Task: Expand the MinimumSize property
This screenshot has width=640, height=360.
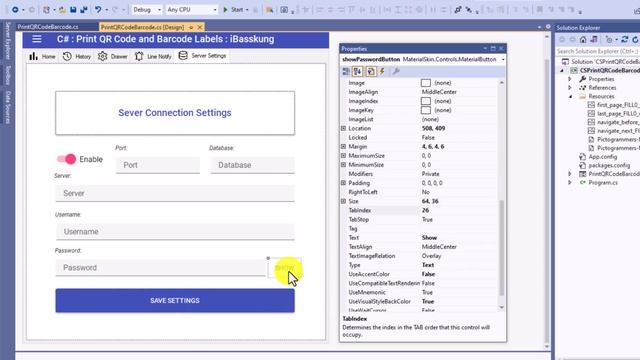Action: click(x=344, y=164)
